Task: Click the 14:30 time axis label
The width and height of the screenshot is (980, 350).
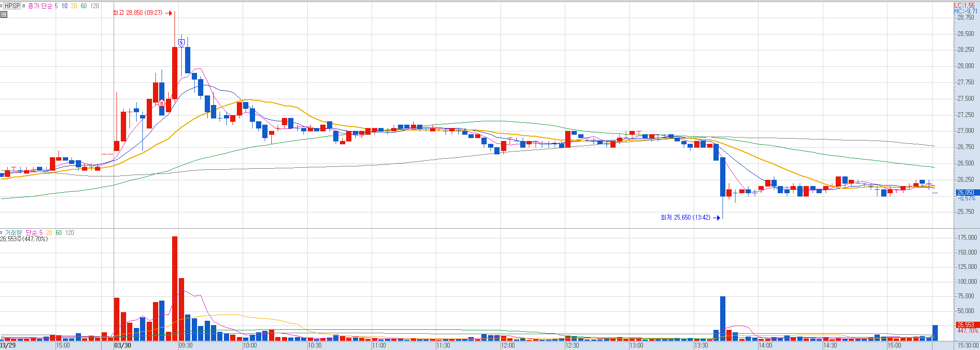Action: click(830, 345)
